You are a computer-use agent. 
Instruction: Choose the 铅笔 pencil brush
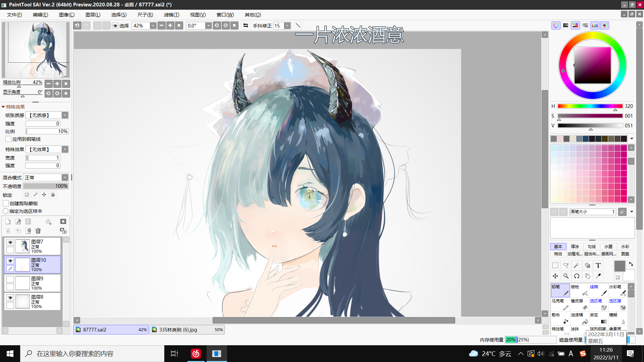[x=560, y=290]
